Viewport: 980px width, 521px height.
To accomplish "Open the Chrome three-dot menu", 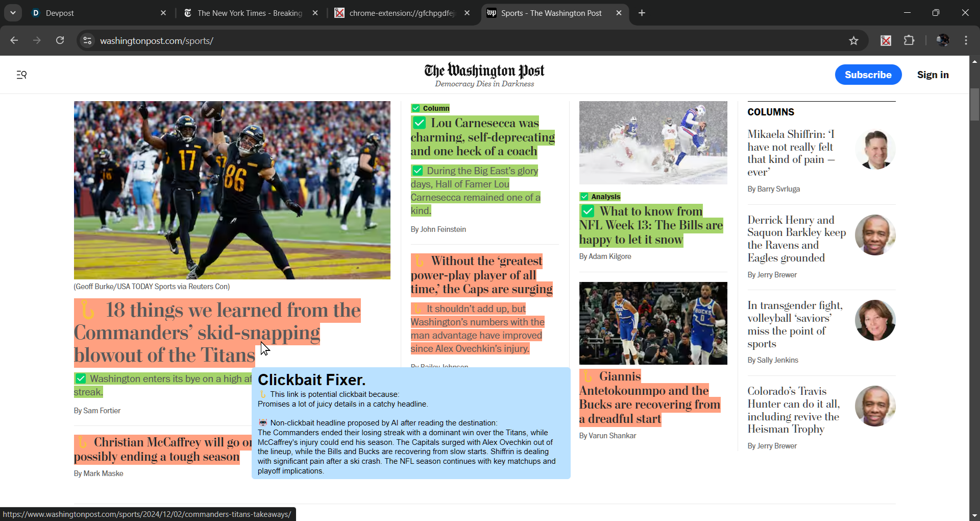I will coord(966,40).
